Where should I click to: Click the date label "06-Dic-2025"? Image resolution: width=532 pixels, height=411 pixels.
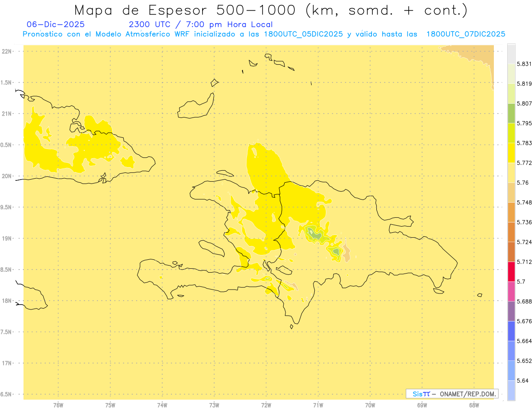click(56, 25)
